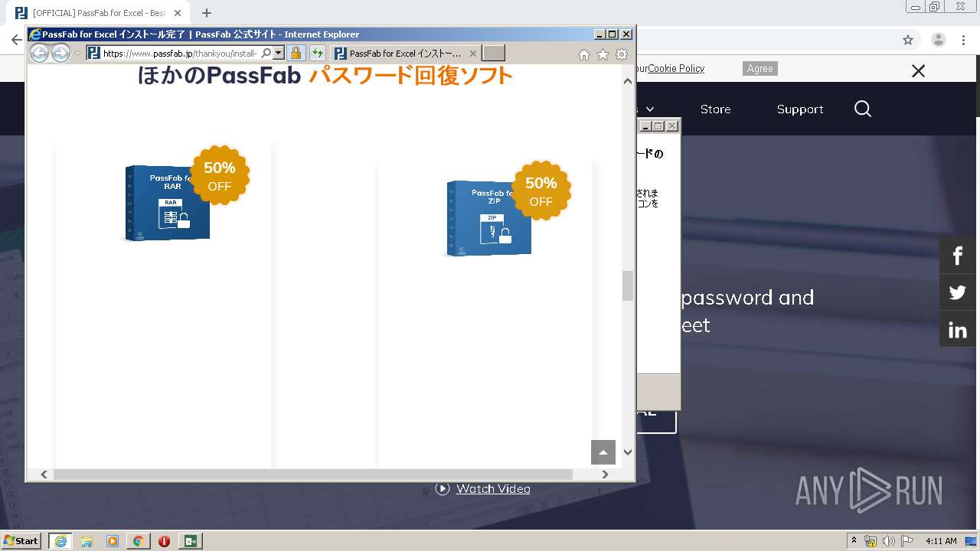The width and height of the screenshot is (980, 551).
Task: Click the 50% OFF badge on ZIP product
Action: (x=541, y=191)
